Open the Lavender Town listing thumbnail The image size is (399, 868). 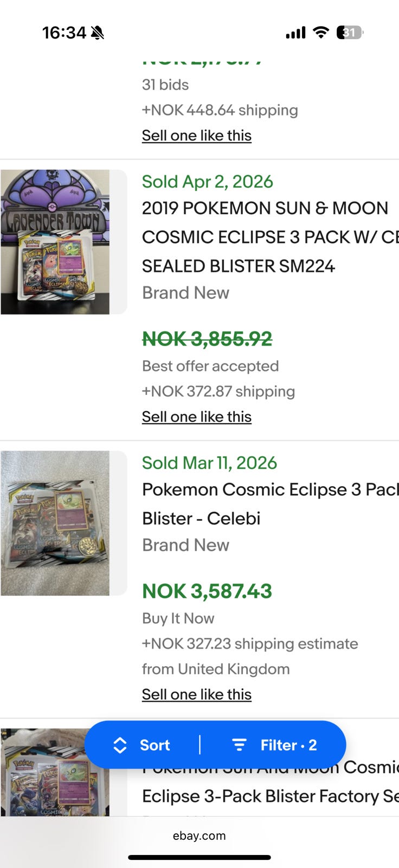coord(55,242)
